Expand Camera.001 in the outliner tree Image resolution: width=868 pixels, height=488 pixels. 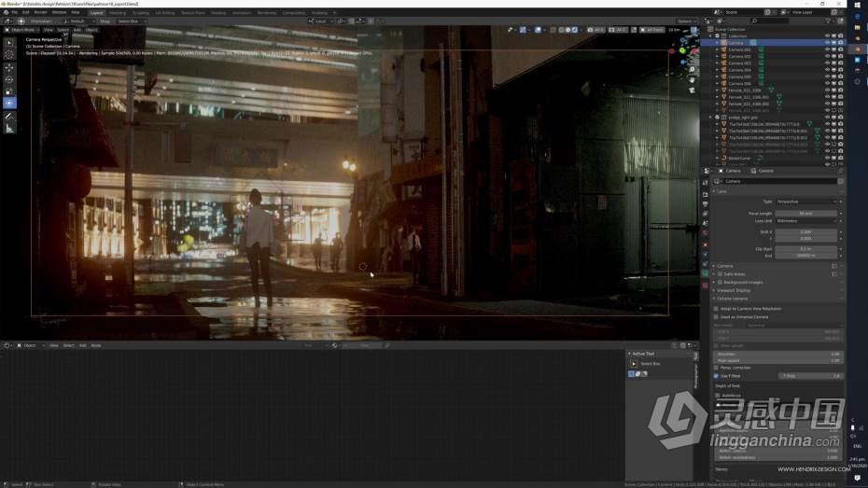click(x=718, y=49)
